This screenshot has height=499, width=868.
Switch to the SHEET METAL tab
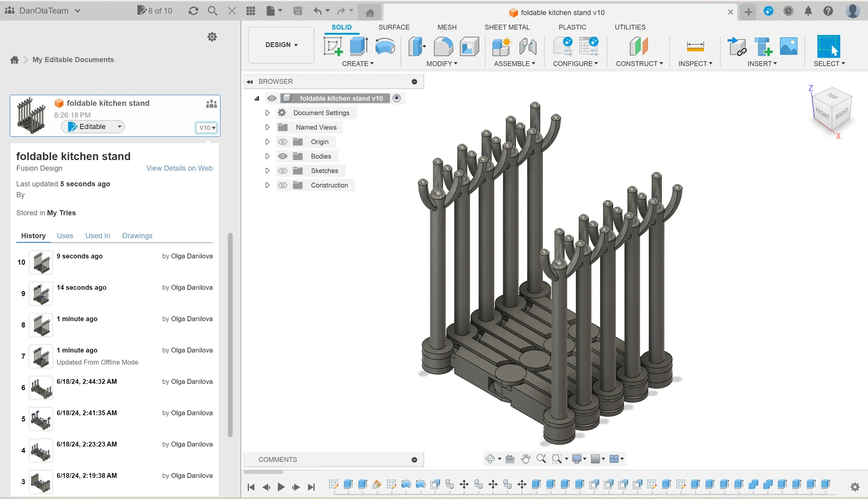click(x=507, y=27)
